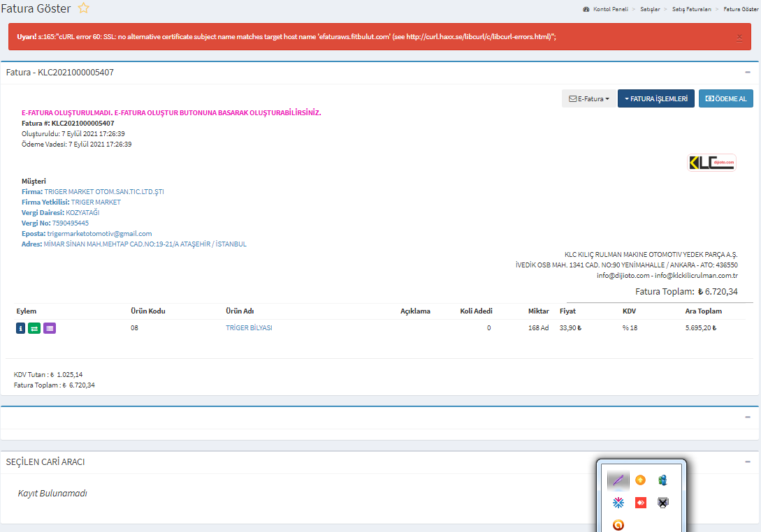Collapse the SEÇİLEN CARİ ARACI panel
Image resolution: width=761 pixels, height=532 pixels.
click(748, 462)
